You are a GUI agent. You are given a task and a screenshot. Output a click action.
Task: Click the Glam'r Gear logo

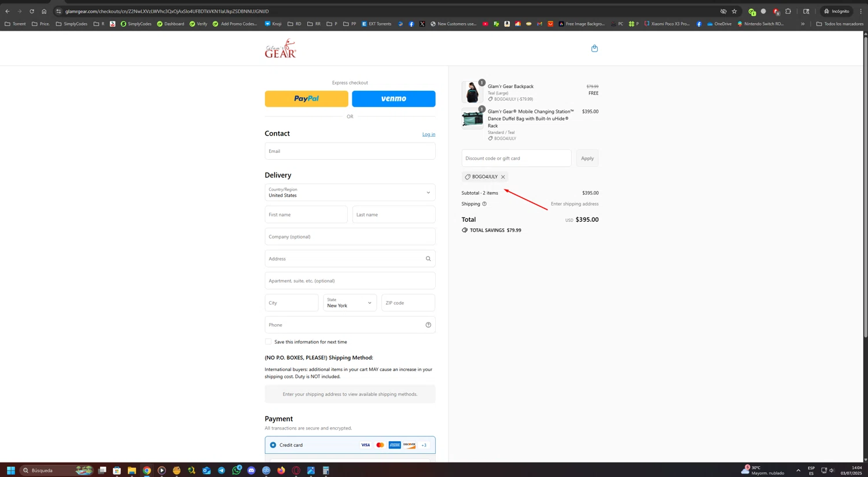click(x=281, y=49)
